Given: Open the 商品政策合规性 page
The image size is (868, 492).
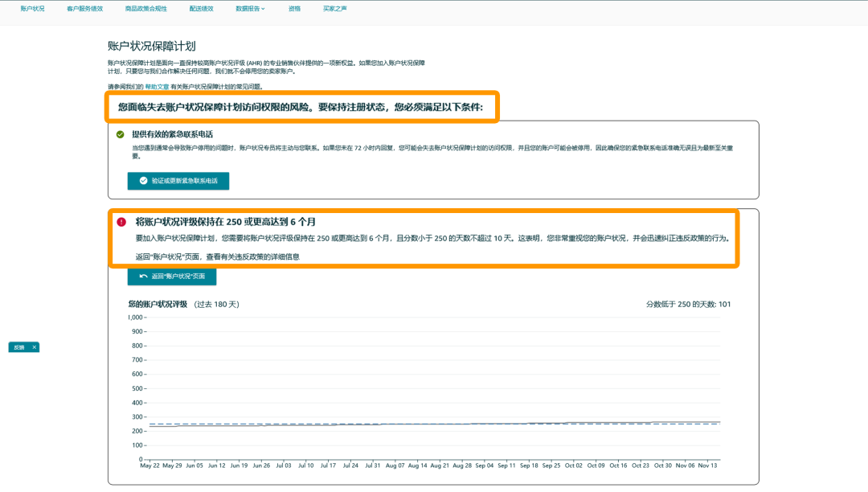Looking at the screenshot, I should 145,9.
